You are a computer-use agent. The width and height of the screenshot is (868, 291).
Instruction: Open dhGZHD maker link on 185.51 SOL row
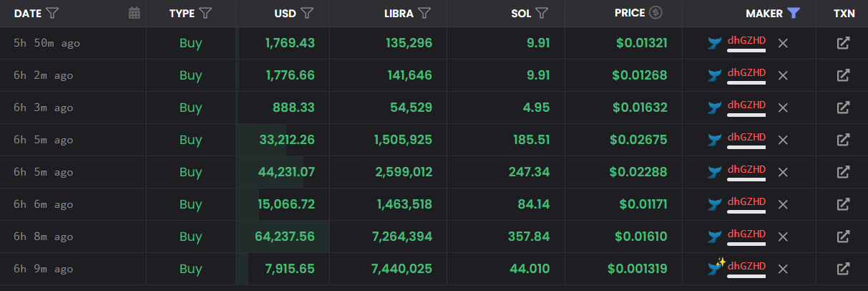(x=746, y=138)
